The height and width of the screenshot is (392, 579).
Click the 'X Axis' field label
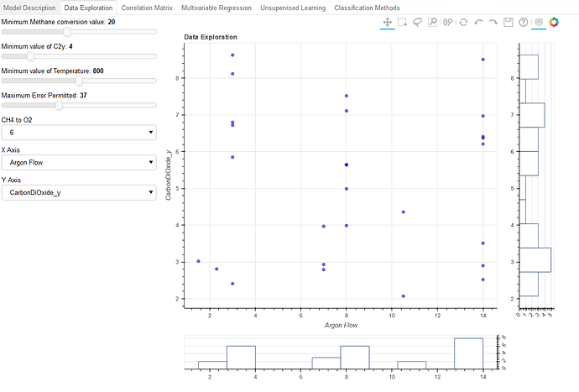(10, 150)
